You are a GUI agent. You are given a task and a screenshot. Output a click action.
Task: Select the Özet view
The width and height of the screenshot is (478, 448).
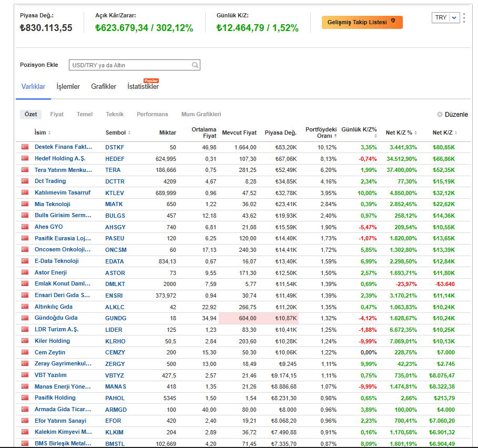[31, 114]
